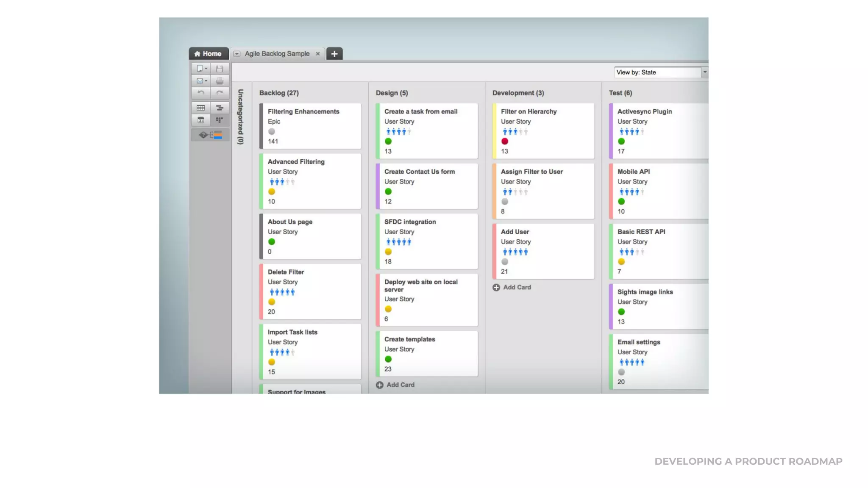Select the Filter on Hierarchy card title
Image resolution: width=868 pixels, height=488 pixels.
click(x=529, y=111)
